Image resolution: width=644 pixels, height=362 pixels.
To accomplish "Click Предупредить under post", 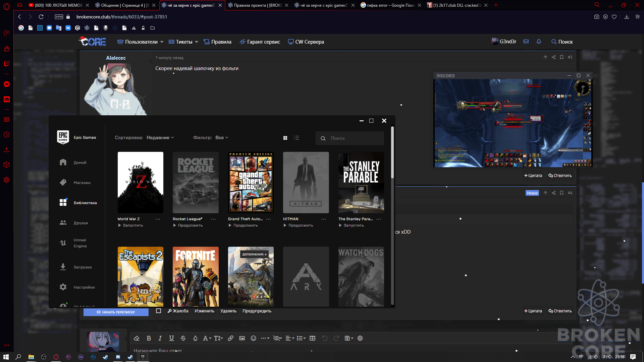I will pos(257,311).
